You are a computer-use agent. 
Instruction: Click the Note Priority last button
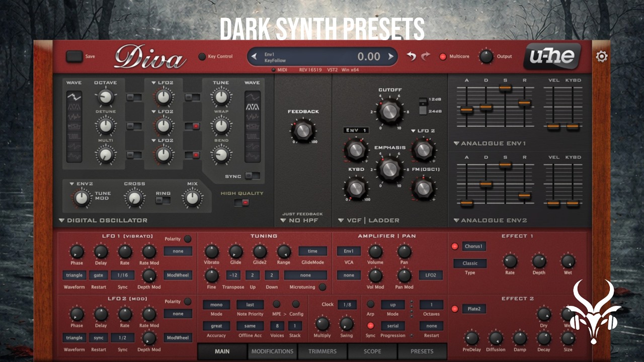point(250,305)
